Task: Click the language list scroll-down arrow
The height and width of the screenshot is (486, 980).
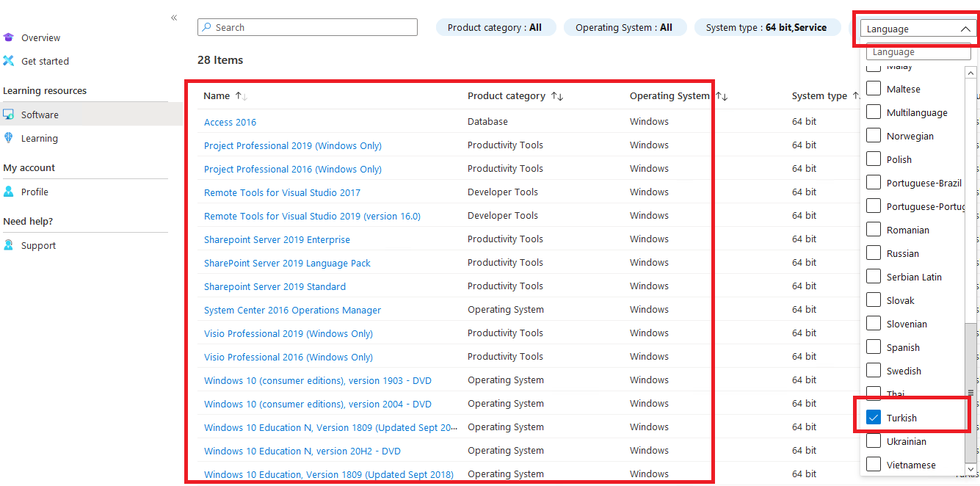Action: [x=970, y=468]
